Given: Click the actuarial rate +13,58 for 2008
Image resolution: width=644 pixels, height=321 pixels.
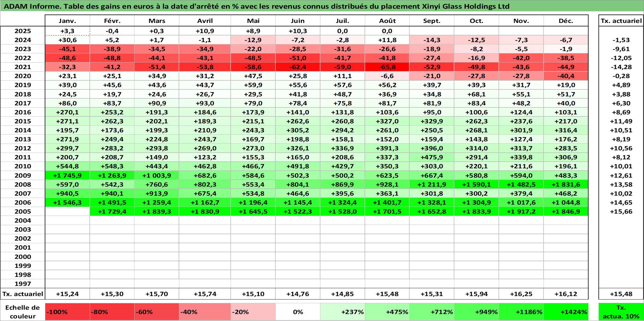Looking at the screenshot, I should point(621,184).
